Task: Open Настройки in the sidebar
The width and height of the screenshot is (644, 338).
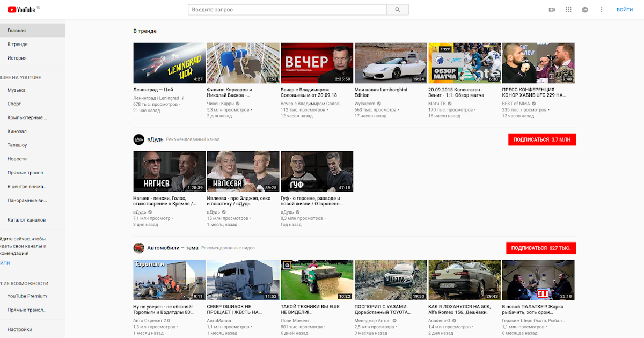Action: pos(32,329)
